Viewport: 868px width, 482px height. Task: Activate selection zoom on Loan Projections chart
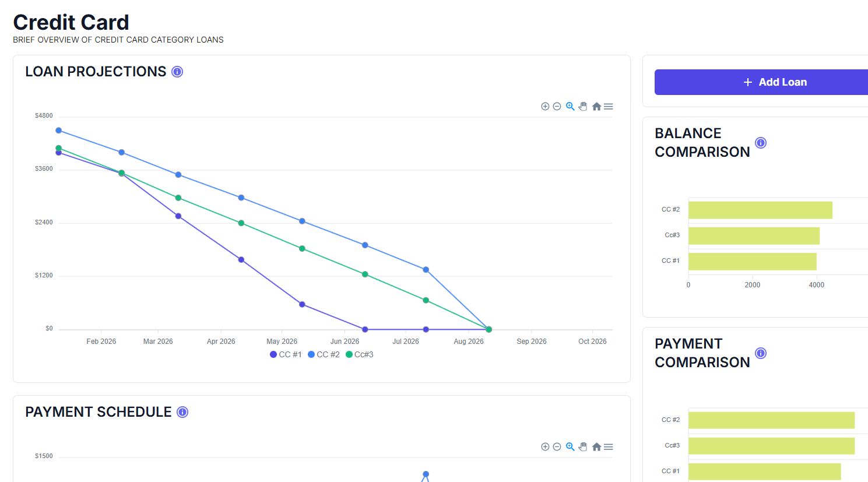click(570, 107)
